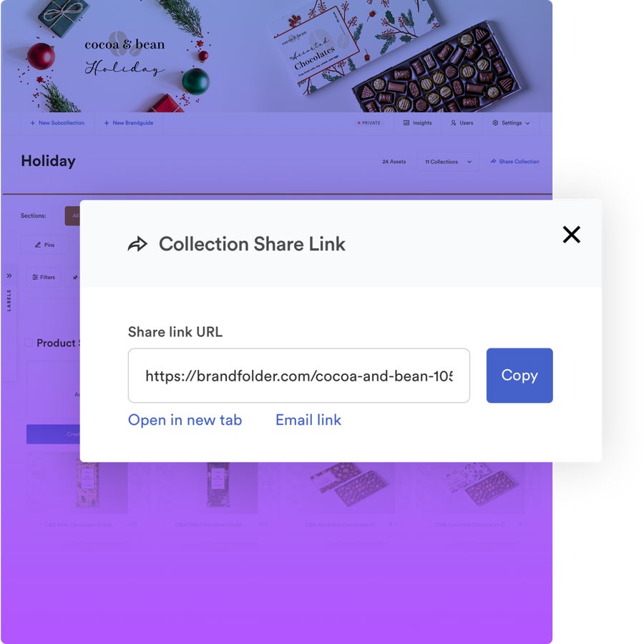Viewport: 644px width, 644px height.
Task: Open the Filters options
Action: tap(44, 277)
